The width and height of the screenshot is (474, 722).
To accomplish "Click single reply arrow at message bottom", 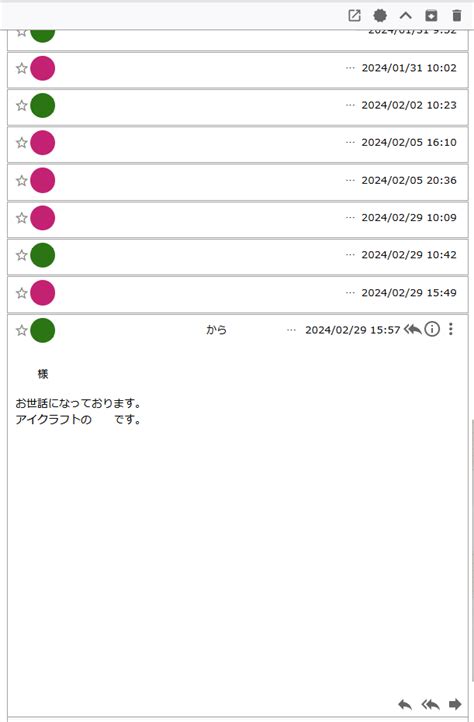I will pos(405,705).
